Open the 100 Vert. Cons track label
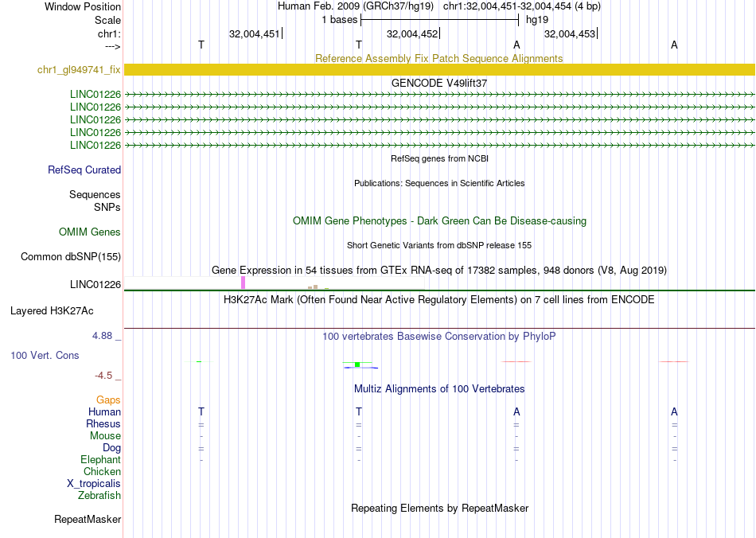The height and width of the screenshot is (538, 756). [45, 355]
